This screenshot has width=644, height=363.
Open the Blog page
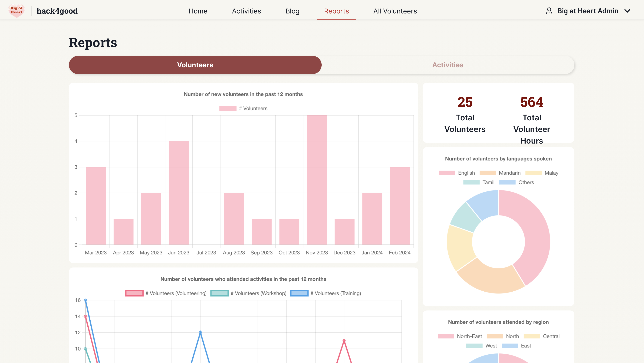pyautogui.click(x=292, y=11)
